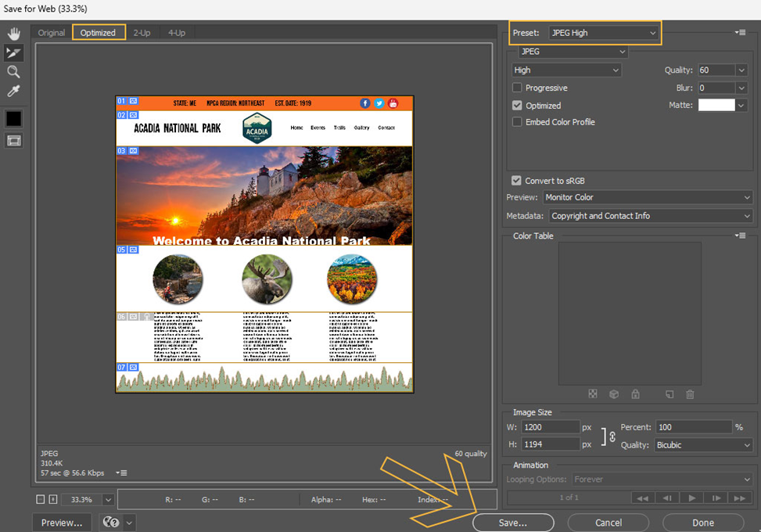Toggle Convert to sRGB checkbox
This screenshot has width=761, height=532.
[515, 181]
